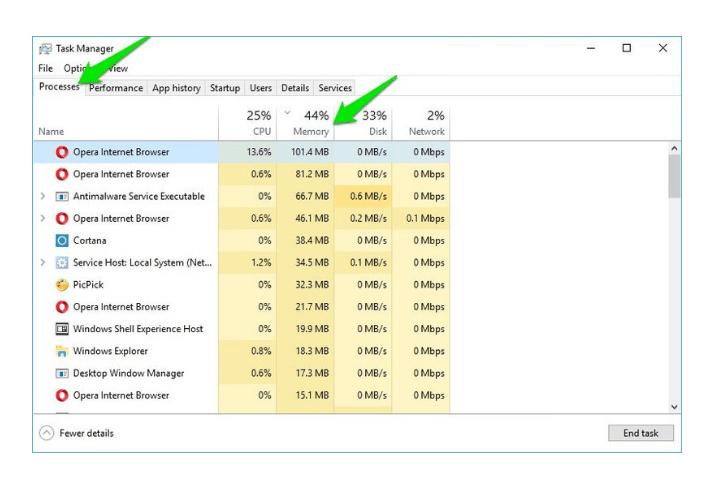This screenshot has height=490, width=717.
Task: Click the Opera icon in the 21.7 MB row
Action: [x=62, y=307]
